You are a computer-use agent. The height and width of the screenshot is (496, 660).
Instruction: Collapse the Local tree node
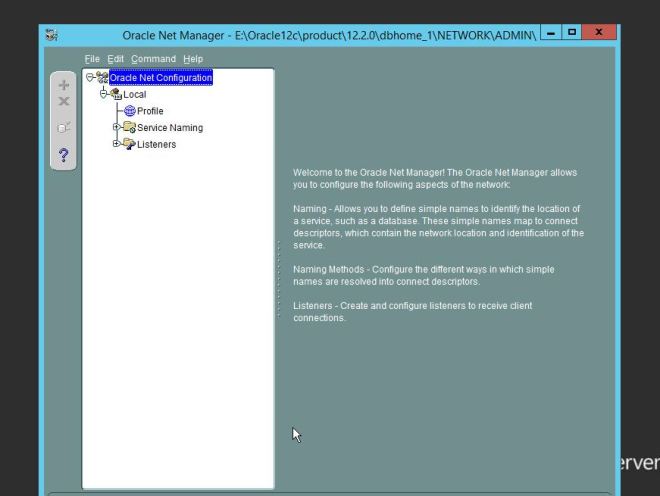pyautogui.click(x=103, y=94)
